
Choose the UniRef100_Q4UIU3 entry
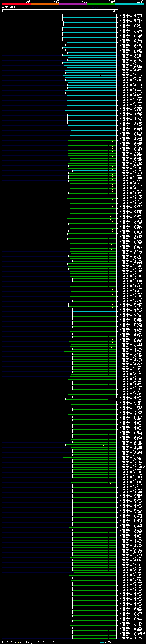coord(131,573)
